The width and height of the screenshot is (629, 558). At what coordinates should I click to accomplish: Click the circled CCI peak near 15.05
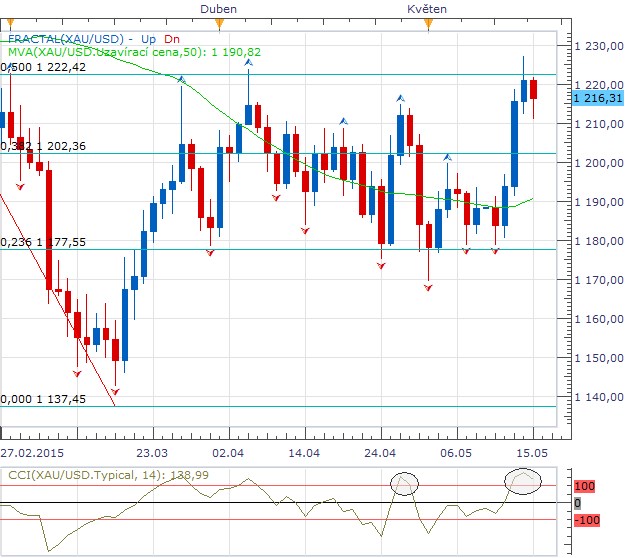[523, 481]
